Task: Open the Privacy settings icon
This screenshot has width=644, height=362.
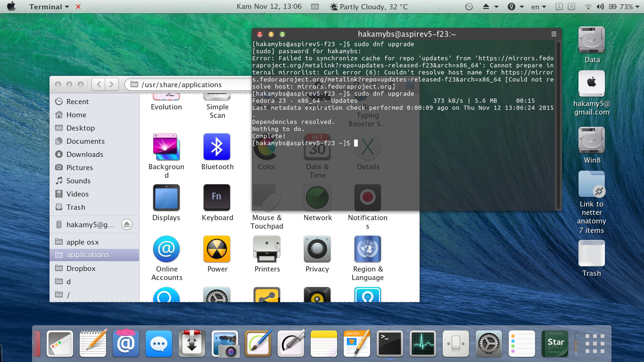Action: [x=317, y=249]
